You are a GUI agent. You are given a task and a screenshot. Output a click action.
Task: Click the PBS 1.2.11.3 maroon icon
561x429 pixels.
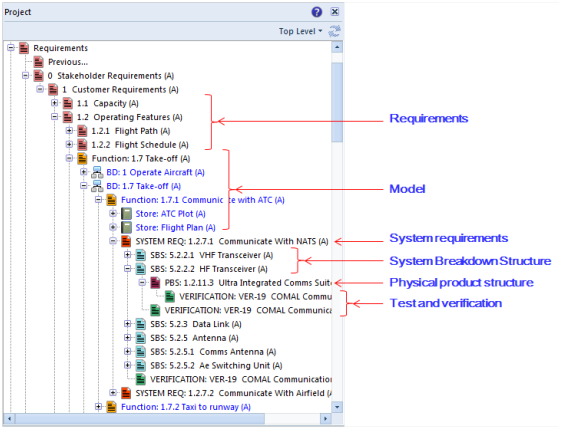click(155, 283)
